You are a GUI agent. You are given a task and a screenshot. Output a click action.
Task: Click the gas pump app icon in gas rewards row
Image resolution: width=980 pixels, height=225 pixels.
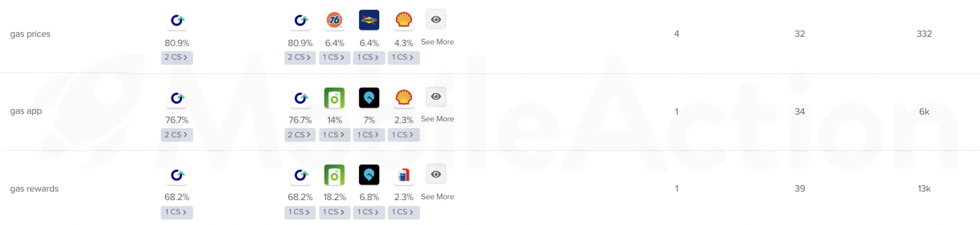403,175
